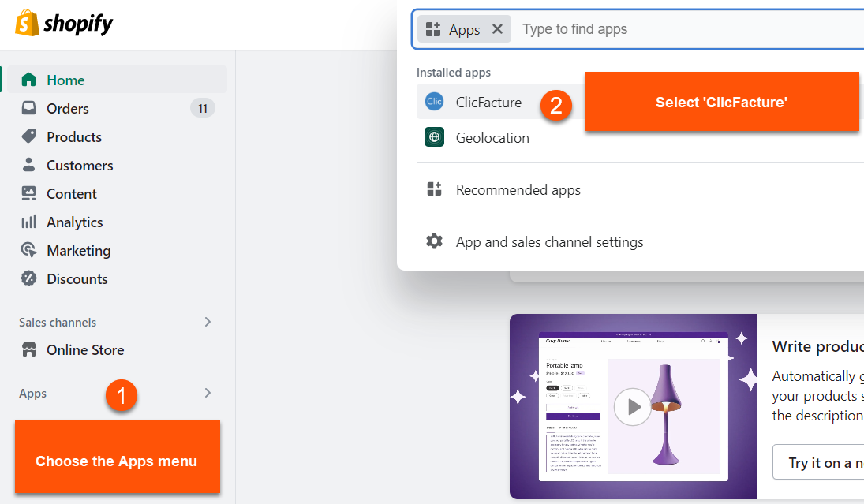Click the Products tag icon

tap(28, 136)
